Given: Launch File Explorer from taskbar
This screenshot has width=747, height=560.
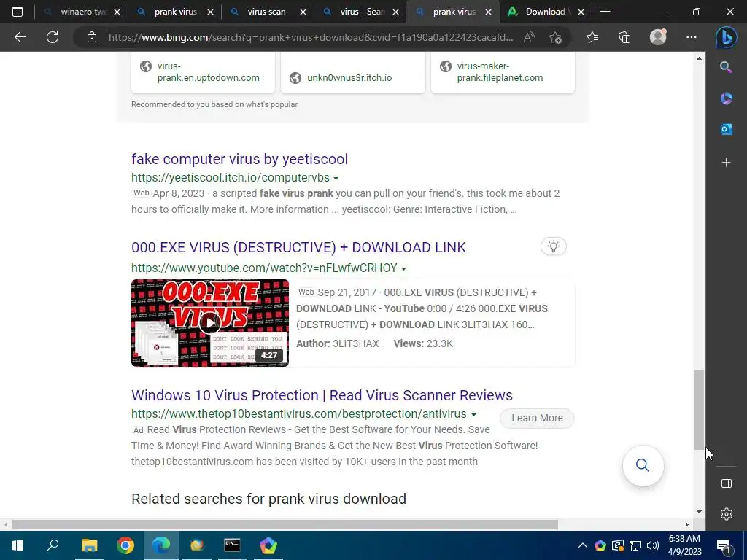Looking at the screenshot, I should pos(89,545).
